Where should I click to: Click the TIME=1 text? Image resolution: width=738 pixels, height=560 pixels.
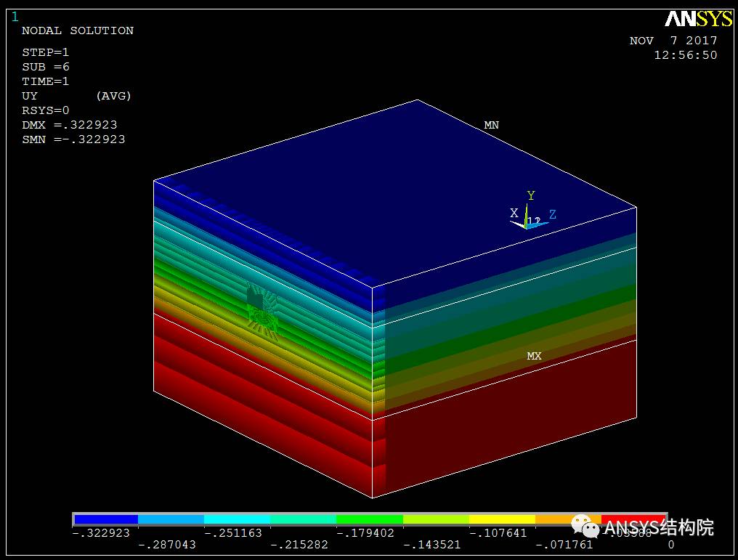45,81
